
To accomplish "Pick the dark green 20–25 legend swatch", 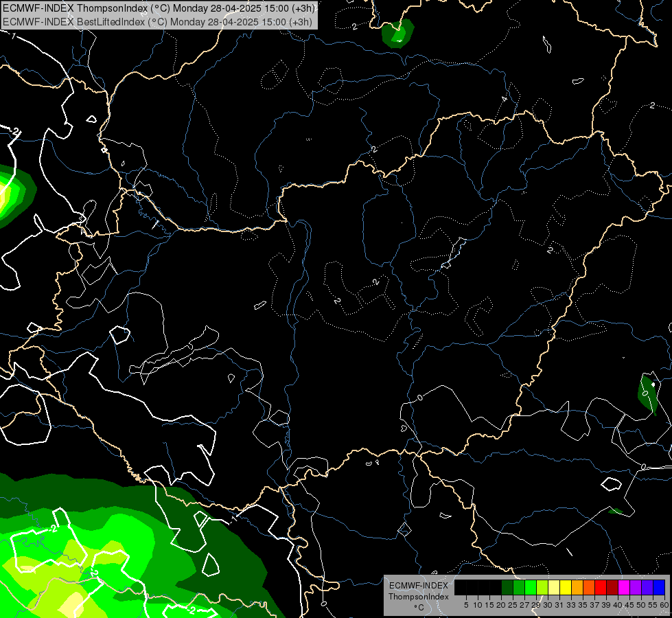I will click(507, 587).
